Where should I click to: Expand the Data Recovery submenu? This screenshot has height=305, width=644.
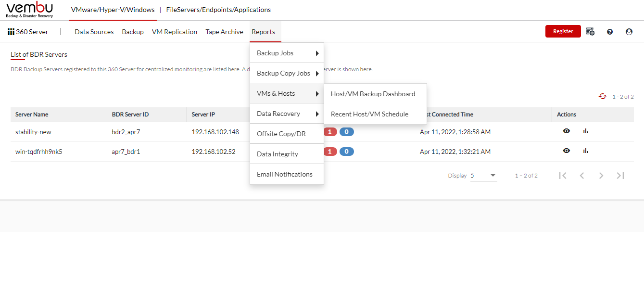point(287,114)
